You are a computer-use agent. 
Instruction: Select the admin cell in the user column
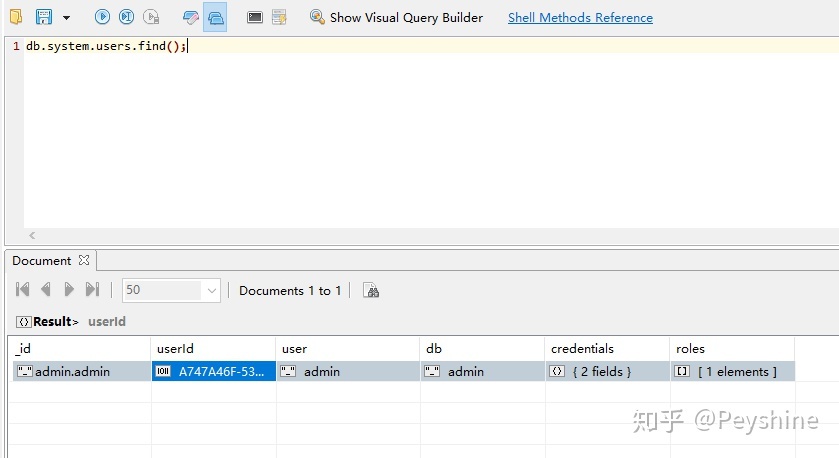(348, 371)
